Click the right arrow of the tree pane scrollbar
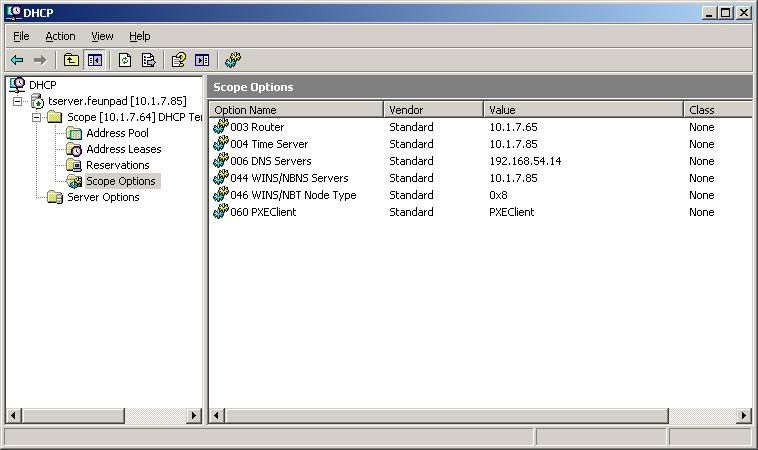This screenshot has height=450, width=758. pos(197,415)
